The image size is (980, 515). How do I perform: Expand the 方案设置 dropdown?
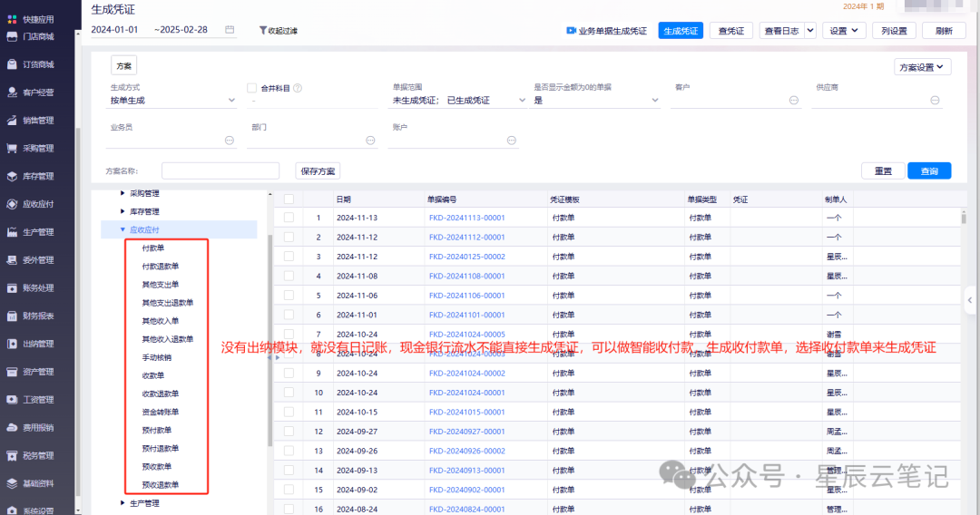(922, 67)
